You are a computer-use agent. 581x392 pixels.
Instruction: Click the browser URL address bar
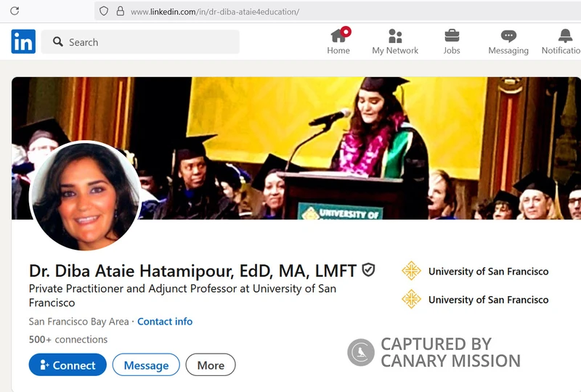pyautogui.click(x=337, y=11)
